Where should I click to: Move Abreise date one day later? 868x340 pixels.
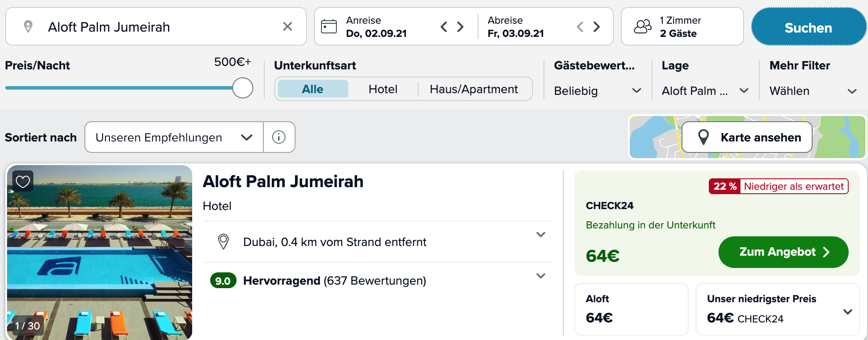coord(597,27)
